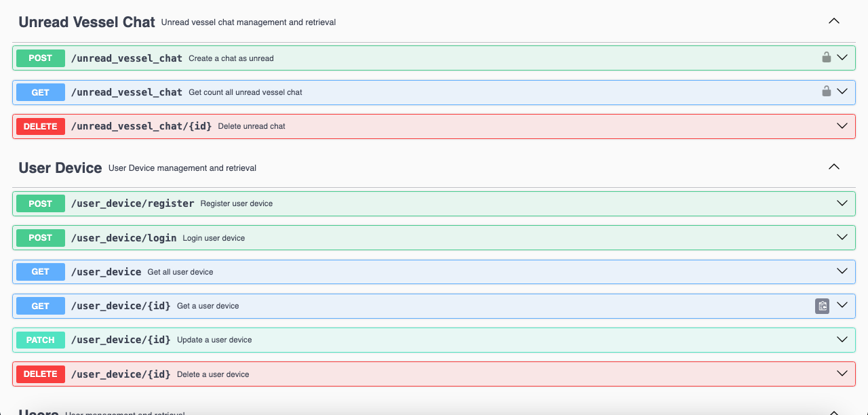Collapse the Unread Vessel Chat section
Screen dimensions: 868x415
click(x=834, y=21)
